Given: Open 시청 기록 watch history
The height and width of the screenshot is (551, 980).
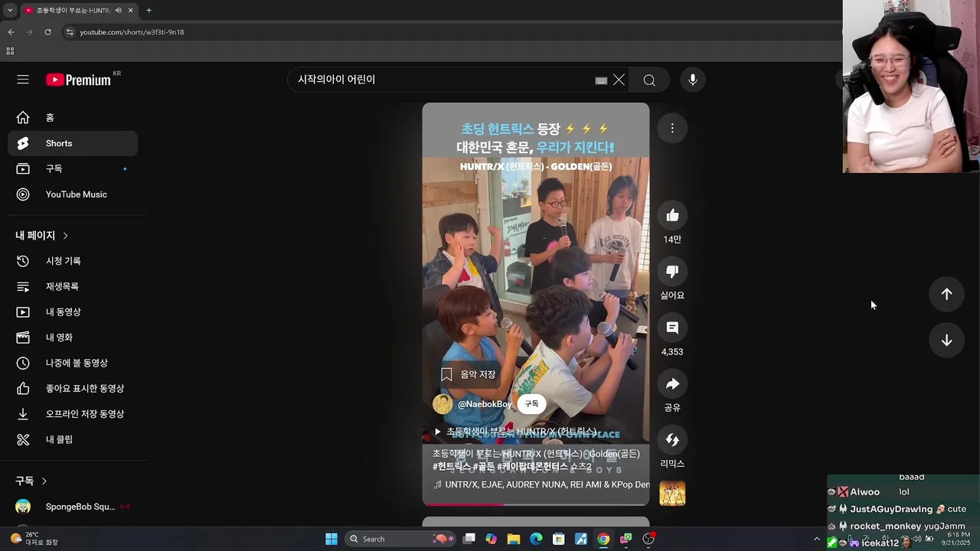Looking at the screenshot, I should tap(73, 261).
